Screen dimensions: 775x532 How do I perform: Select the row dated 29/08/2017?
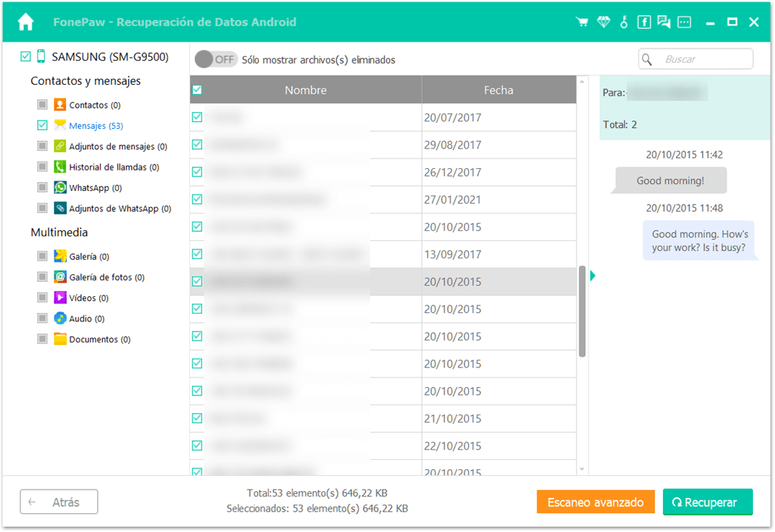click(383, 145)
